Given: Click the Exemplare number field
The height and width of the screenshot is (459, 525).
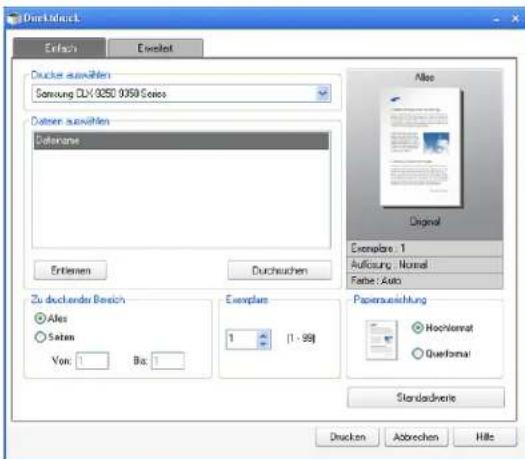Looking at the screenshot, I should point(241,339).
